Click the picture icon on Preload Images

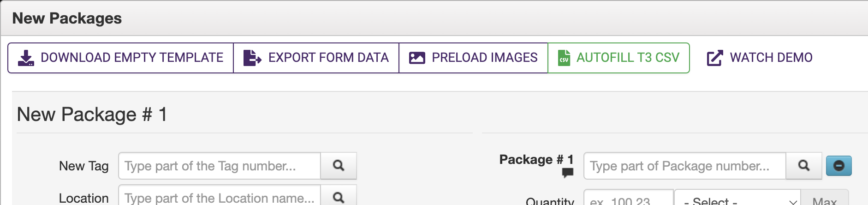tap(417, 58)
